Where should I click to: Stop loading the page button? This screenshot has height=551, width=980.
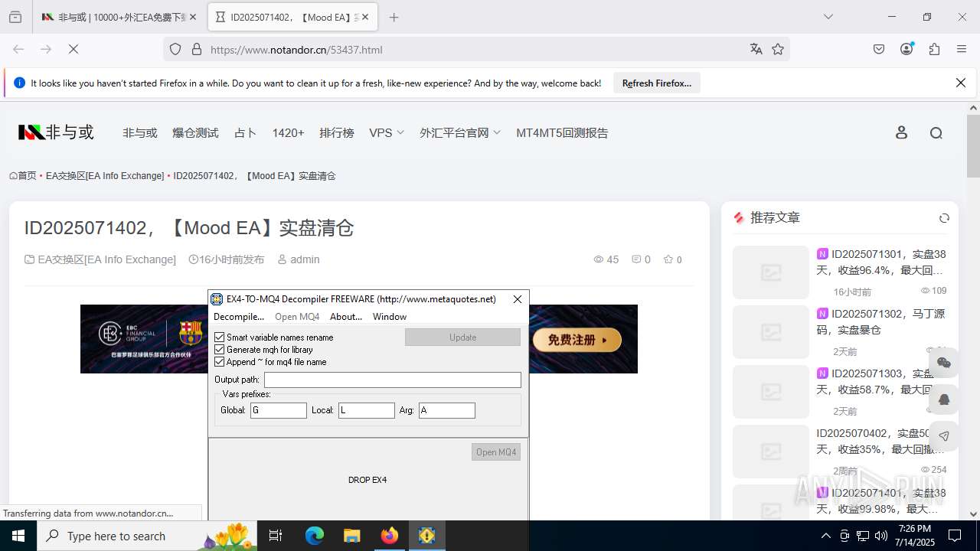[x=73, y=49]
